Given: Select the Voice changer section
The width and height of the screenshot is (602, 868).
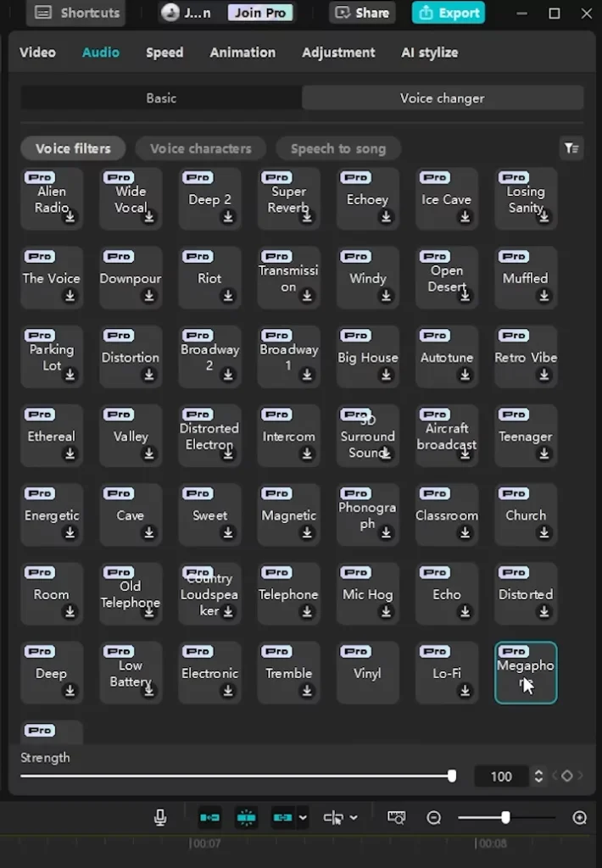Looking at the screenshot, I should coord(443,98).
